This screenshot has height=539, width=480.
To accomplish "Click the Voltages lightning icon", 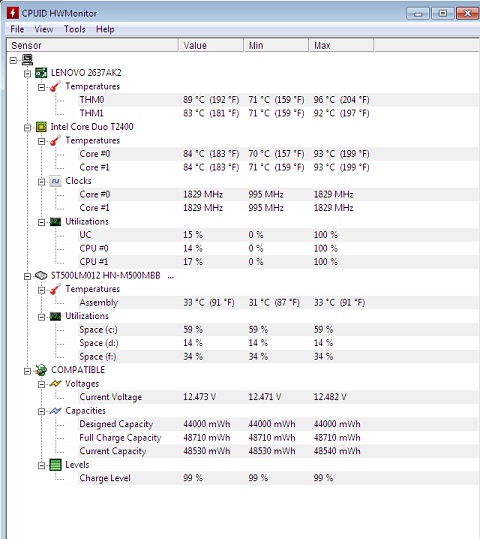I will point(55,384).
